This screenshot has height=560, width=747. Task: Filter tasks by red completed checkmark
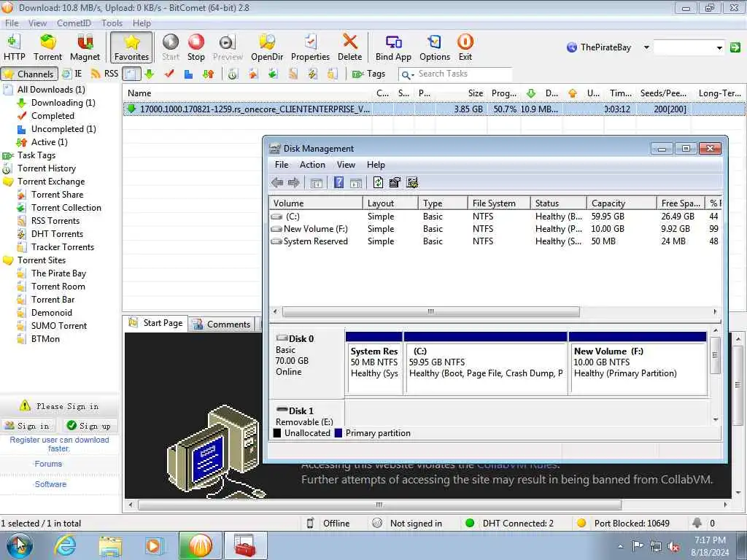pos(169,74)
